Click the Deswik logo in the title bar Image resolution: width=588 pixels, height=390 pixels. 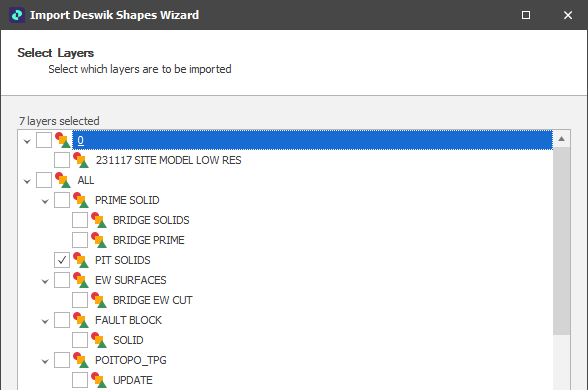coord(17,15)
